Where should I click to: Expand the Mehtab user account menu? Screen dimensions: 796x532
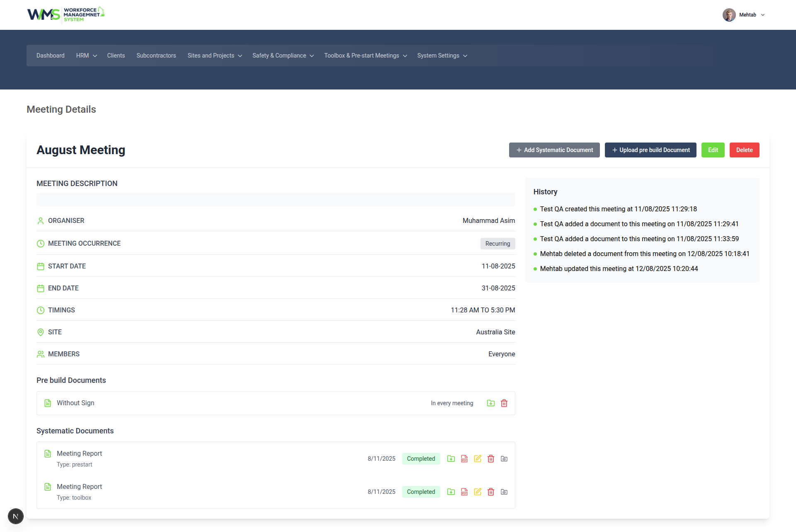point(745,15)
